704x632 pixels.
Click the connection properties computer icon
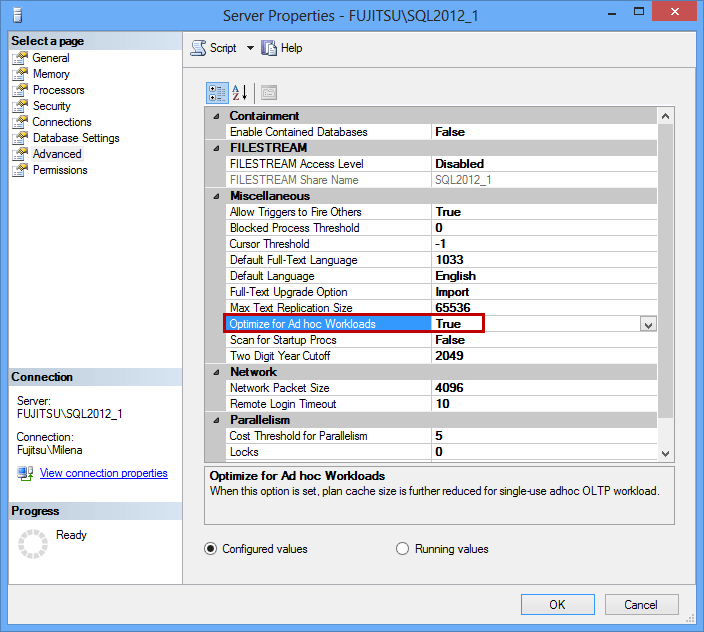pos(25,473)
